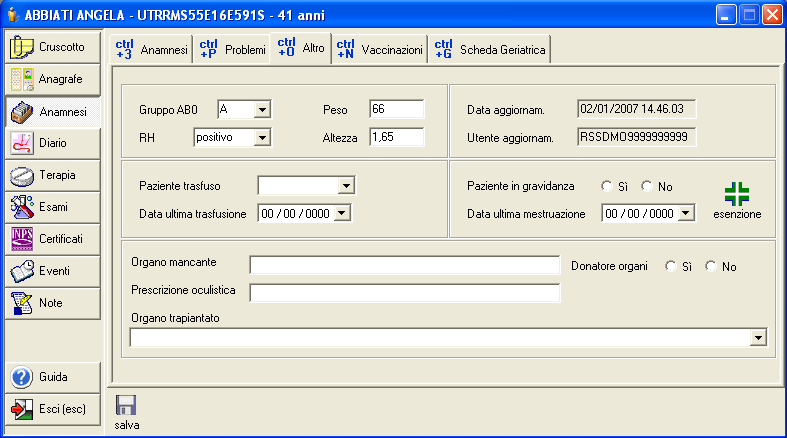
Task: Click the salva floppy disk icon
Action: click(127, 406)
